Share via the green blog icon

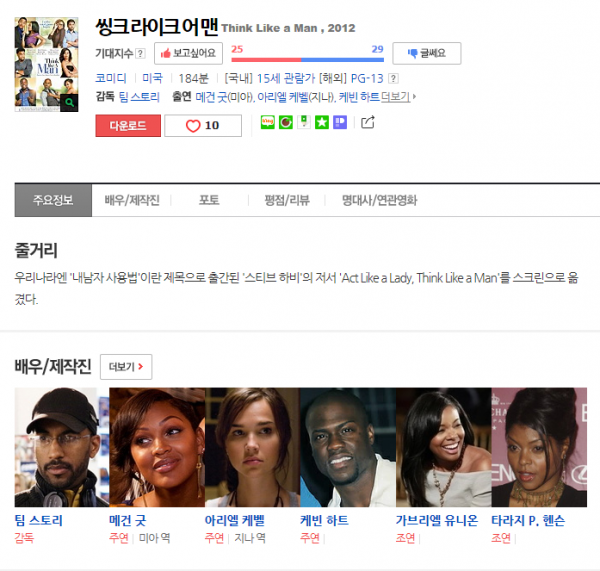[267, 123]
